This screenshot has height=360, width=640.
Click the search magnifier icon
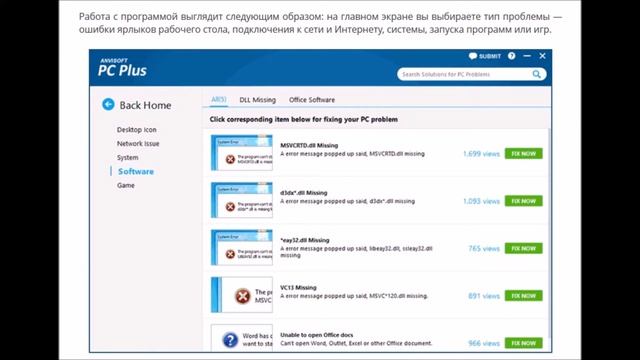[x=537, y=74]
